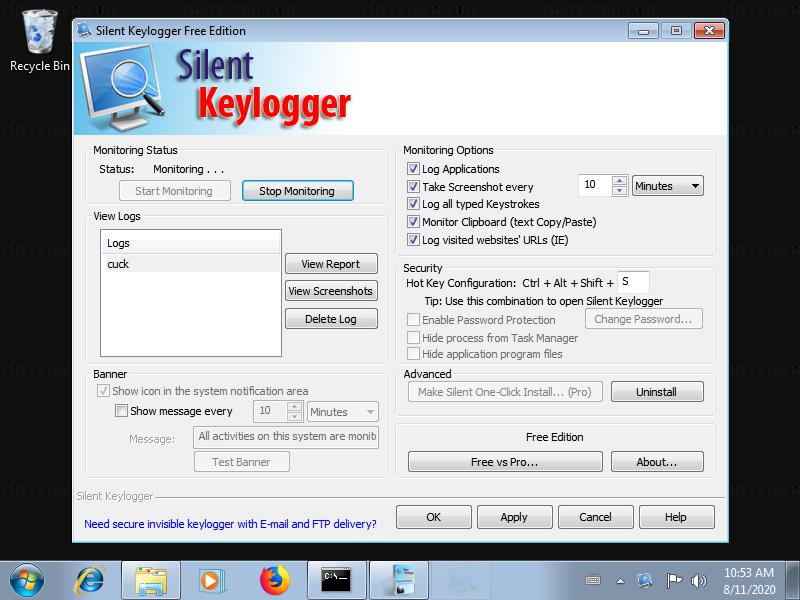Screen dimensions: 800x600
Task: Open Firefox from the taskbar
Action: click(274, 580)
